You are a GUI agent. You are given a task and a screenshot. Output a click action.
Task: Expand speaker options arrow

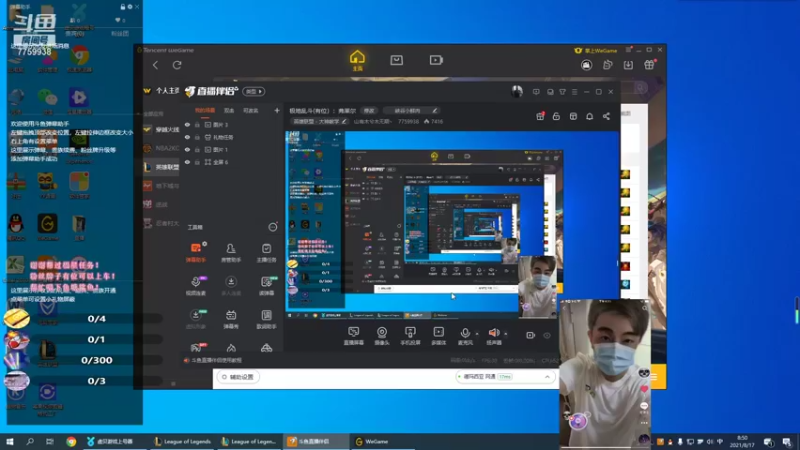506,334
